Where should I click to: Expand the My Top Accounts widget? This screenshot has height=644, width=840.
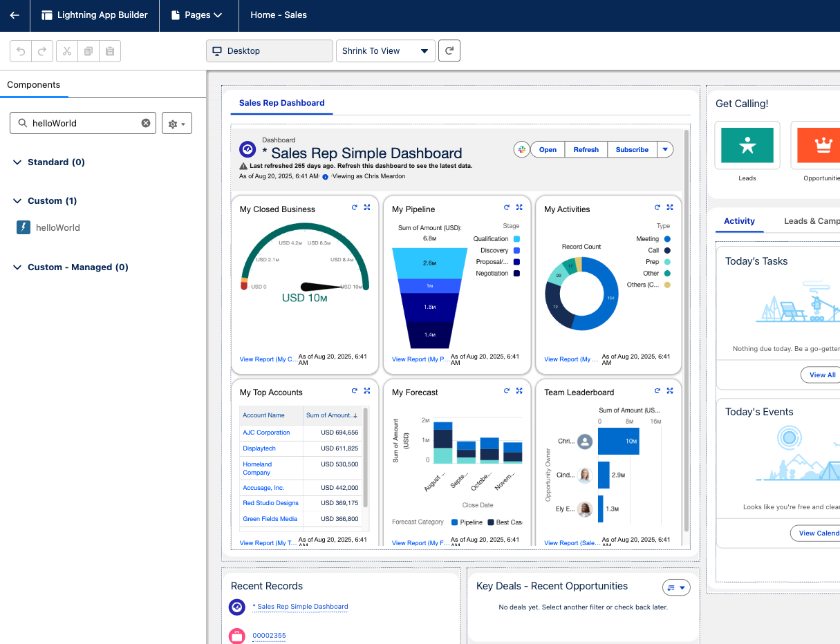(367, 390)
